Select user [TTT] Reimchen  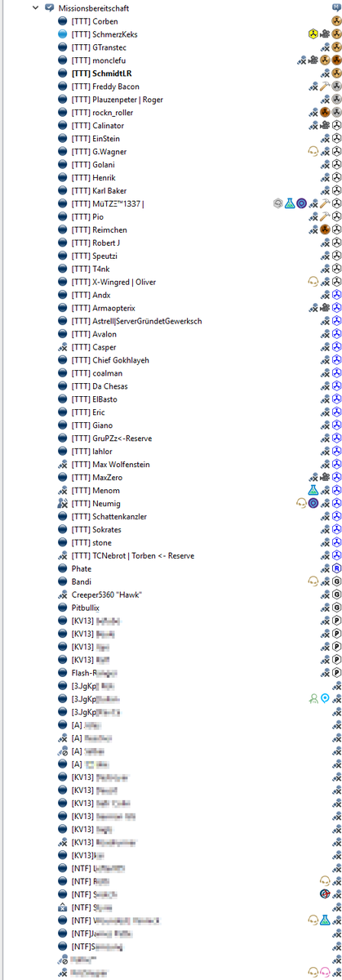point(99,230)
